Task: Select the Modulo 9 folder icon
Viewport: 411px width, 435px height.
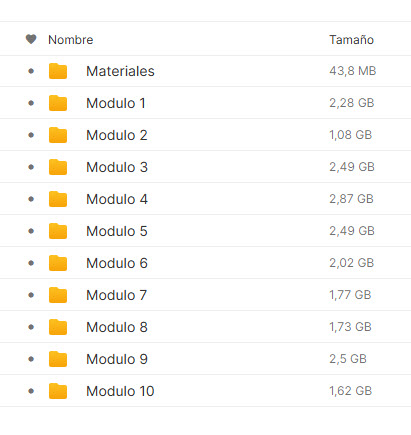Action: pyautogui.click(x=58, y=359)
